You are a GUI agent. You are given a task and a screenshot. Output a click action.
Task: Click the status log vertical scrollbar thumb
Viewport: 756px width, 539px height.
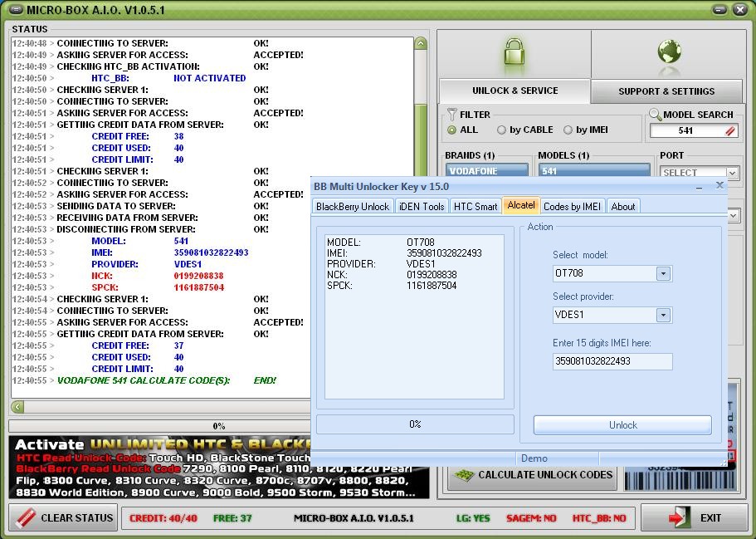(x=421, y=138)
